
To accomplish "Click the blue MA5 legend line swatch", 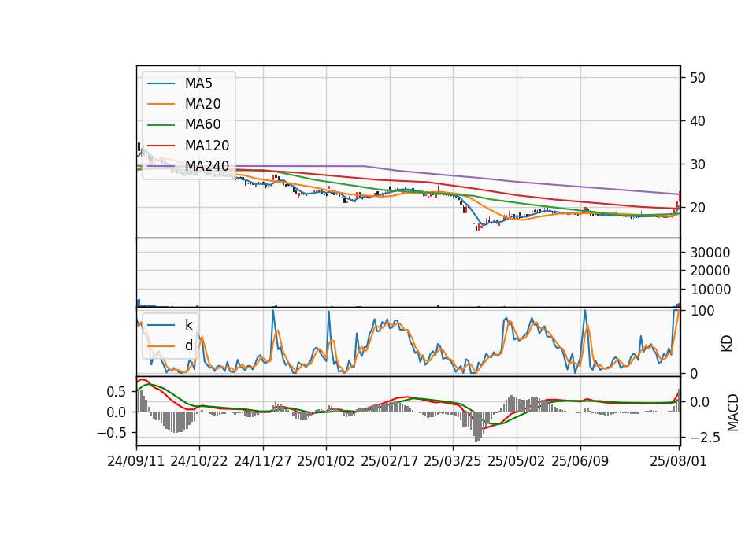I will tap(161, 84).
